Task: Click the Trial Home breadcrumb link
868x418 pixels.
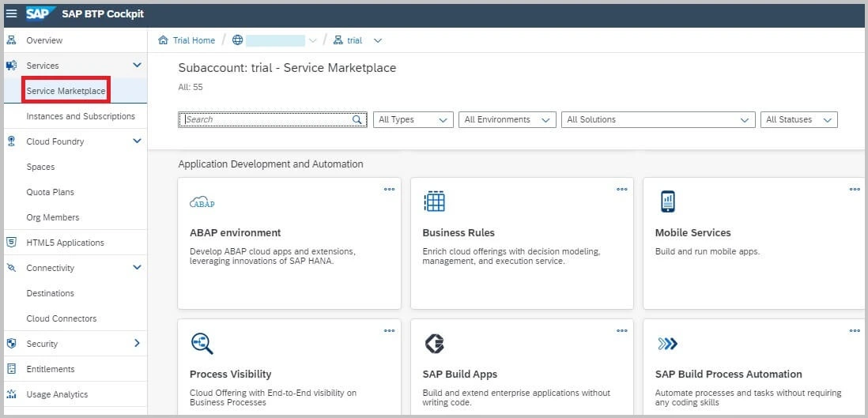Action: pyautogui.click(x=194, y=40)
